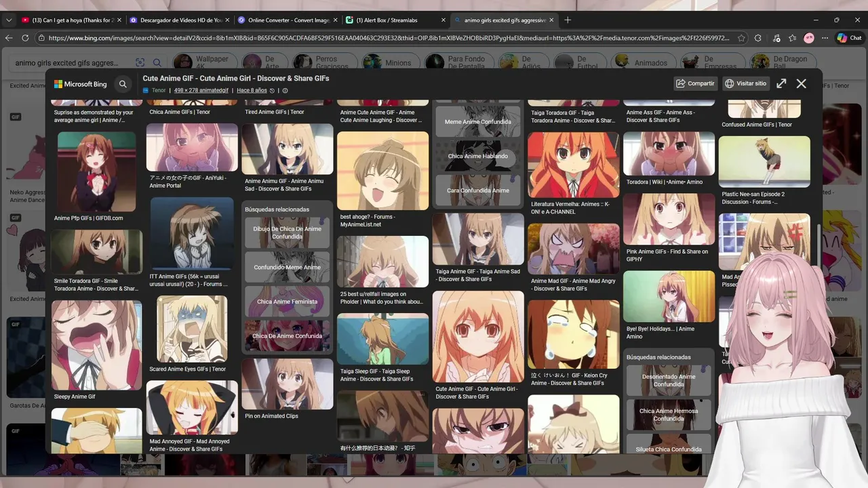The image size is (868, 488).
Task: Open the Copilot Chat button
Action: coord(850,38)
